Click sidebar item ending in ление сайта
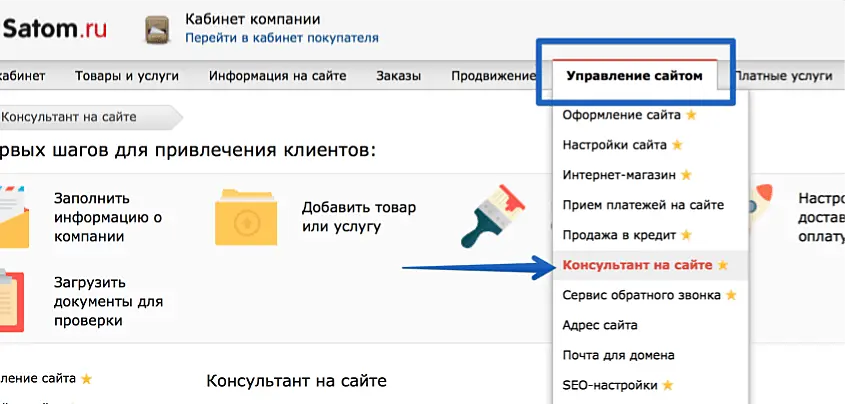This screenshot has width=845, height=404. 38,379
